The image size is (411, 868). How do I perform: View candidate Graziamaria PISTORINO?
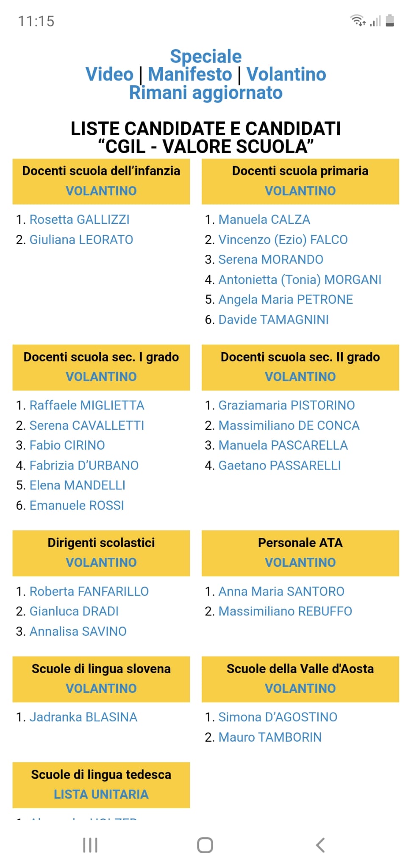[286, 406]
